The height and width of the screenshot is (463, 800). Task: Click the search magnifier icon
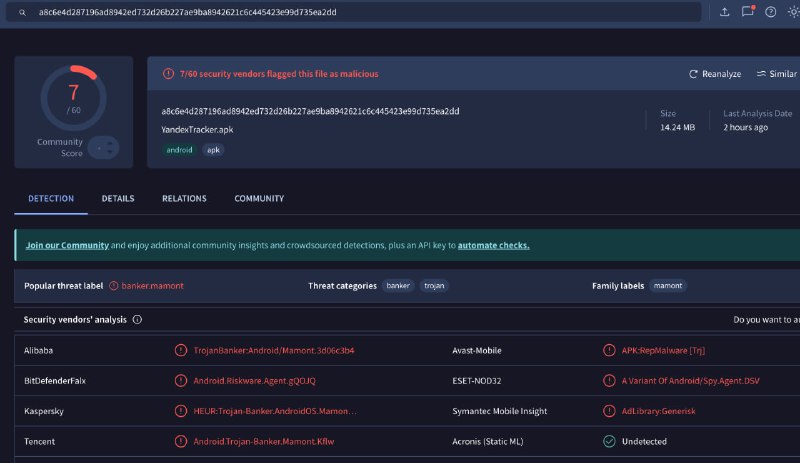22,12
